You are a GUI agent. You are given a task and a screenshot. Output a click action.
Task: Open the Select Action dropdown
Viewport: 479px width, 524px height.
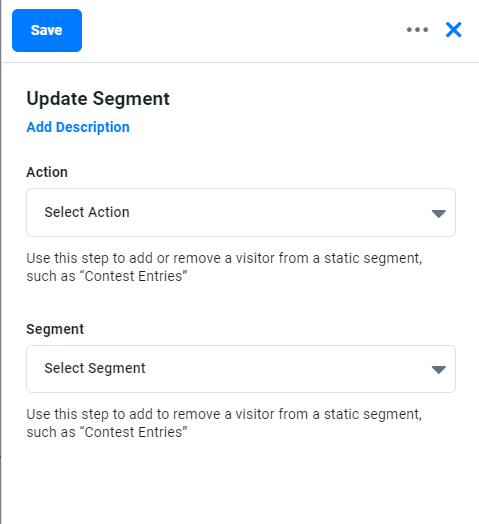tap(241, 213)
